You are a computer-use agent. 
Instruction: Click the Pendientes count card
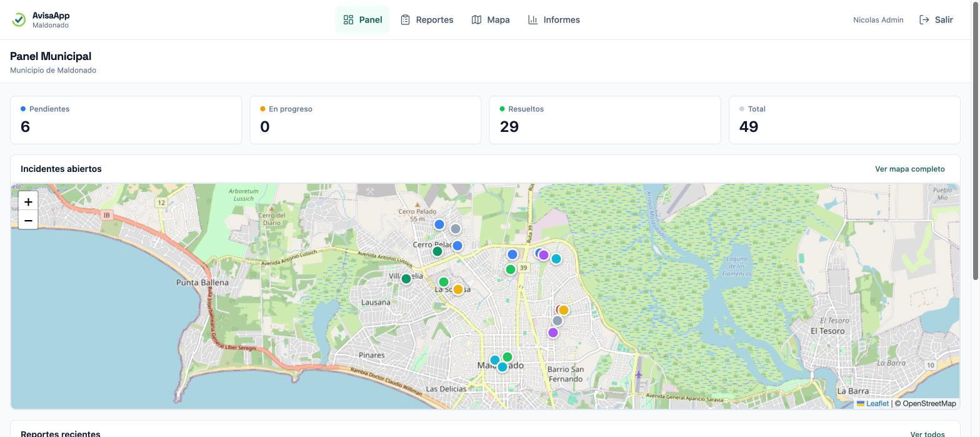pyautogui.click(x=126, y=120)
